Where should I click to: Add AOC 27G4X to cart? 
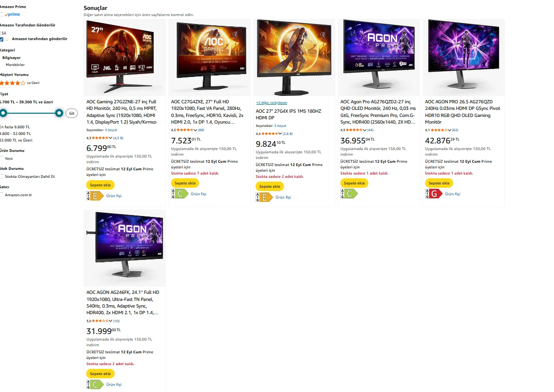[x=270, y=186]
